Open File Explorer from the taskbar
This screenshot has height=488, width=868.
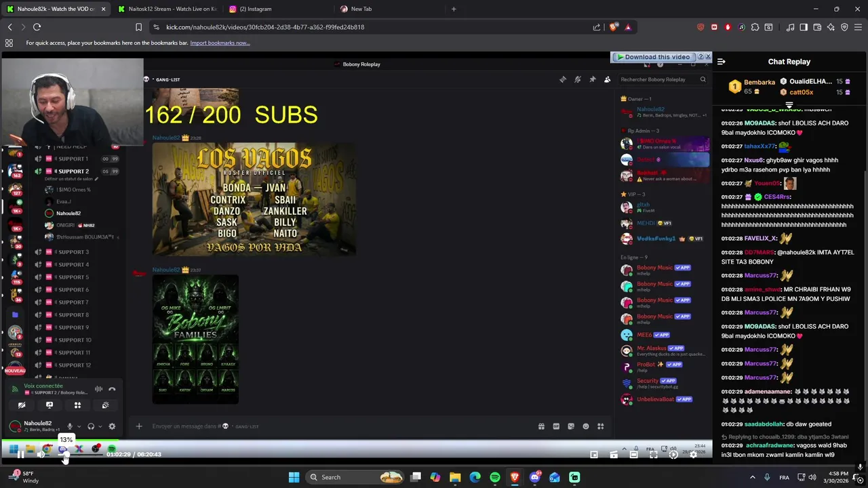tap(455, 477)
